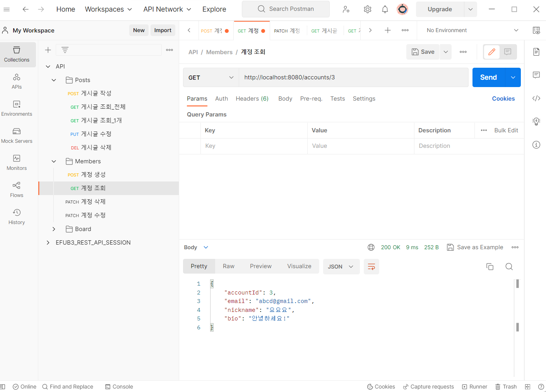Open the JSON format dropdown
The width and height of the screenshot is (546, 392).
pyautogui.click(x=341, y=267)
